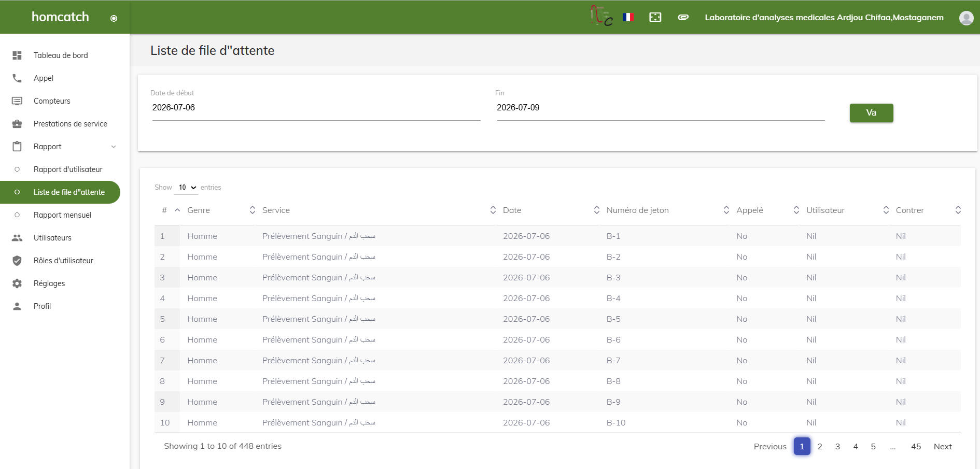Toggle the sidebar pin next to homcatch

pos(114,18)
